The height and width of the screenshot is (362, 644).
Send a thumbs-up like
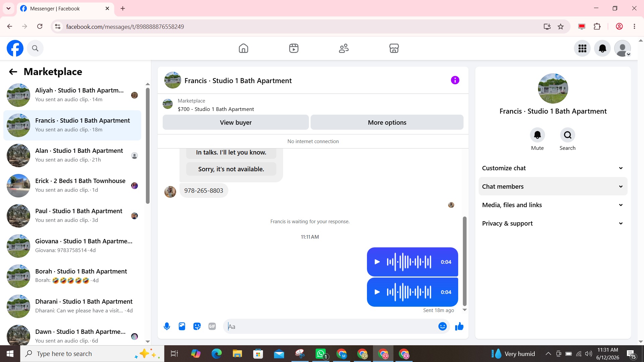click(459, 326)
